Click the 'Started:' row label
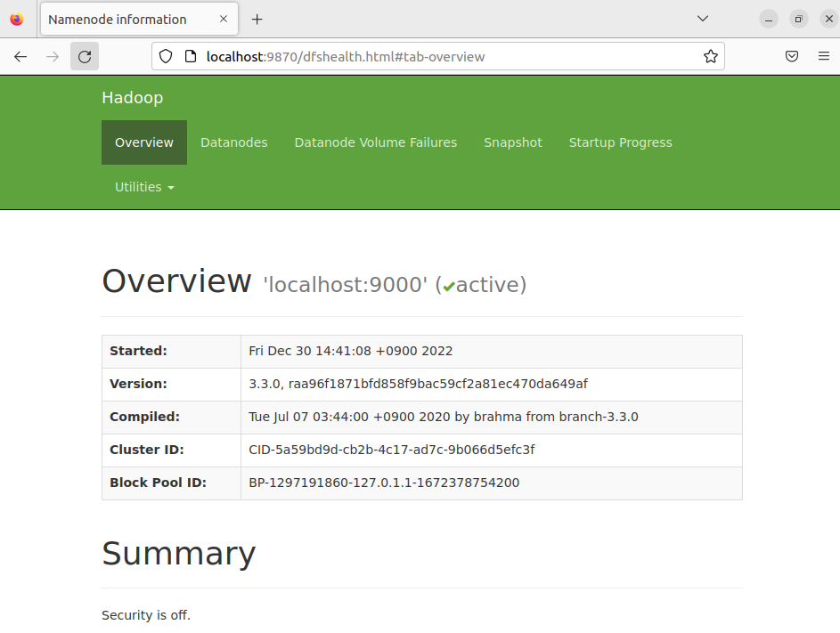 [138, 351]
